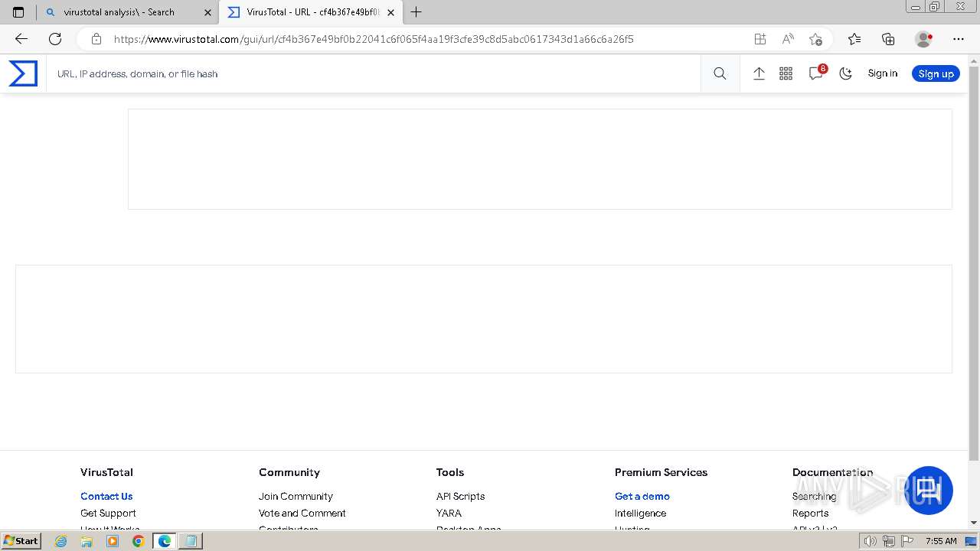Click the Tools footer heading

450,472
